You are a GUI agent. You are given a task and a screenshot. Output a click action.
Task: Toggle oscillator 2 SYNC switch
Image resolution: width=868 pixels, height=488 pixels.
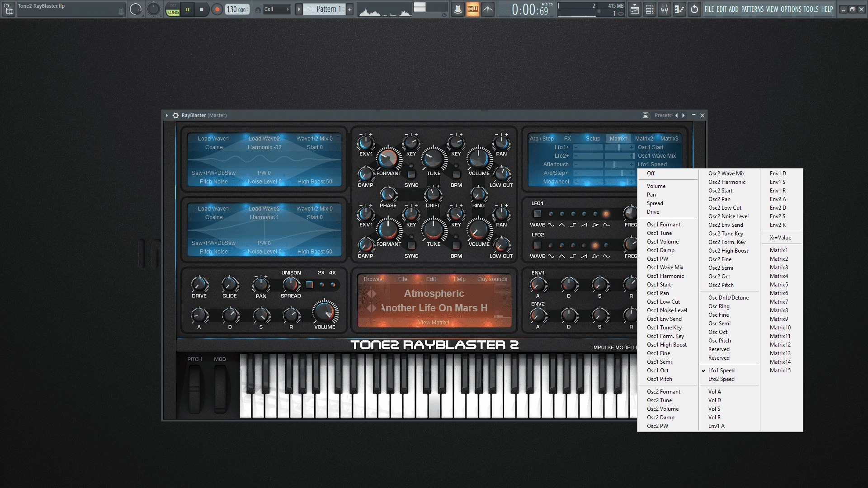[x=411, y=245]
